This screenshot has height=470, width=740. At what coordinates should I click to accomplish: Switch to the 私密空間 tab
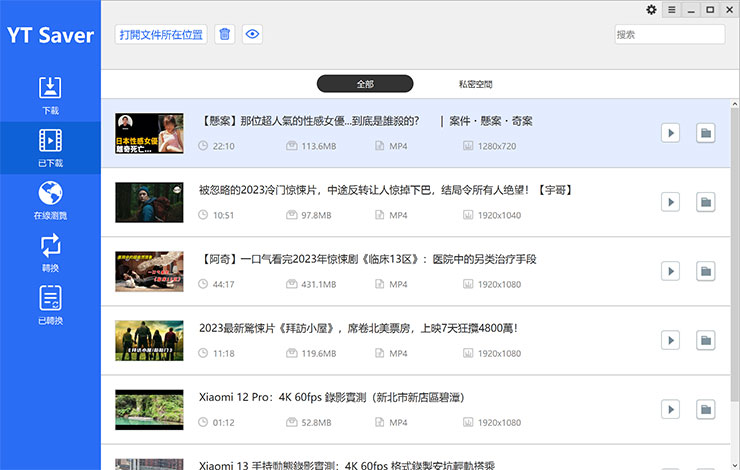475,84
